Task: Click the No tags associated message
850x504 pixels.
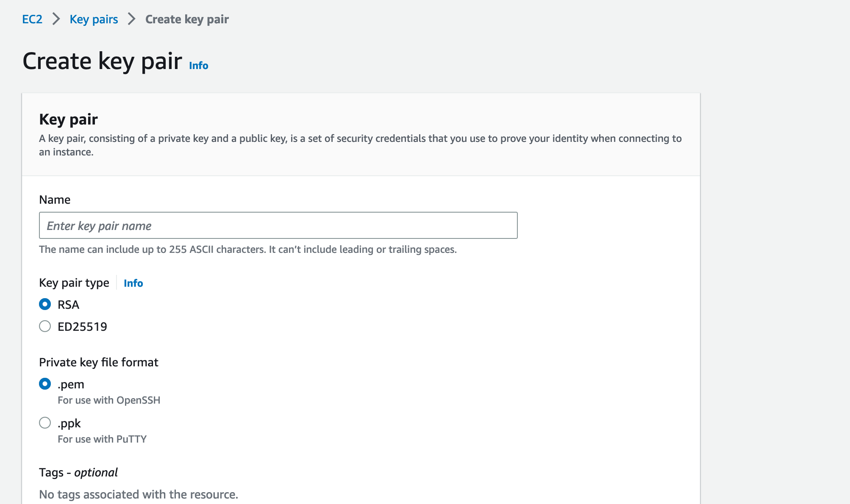Action: pos(139,495)
